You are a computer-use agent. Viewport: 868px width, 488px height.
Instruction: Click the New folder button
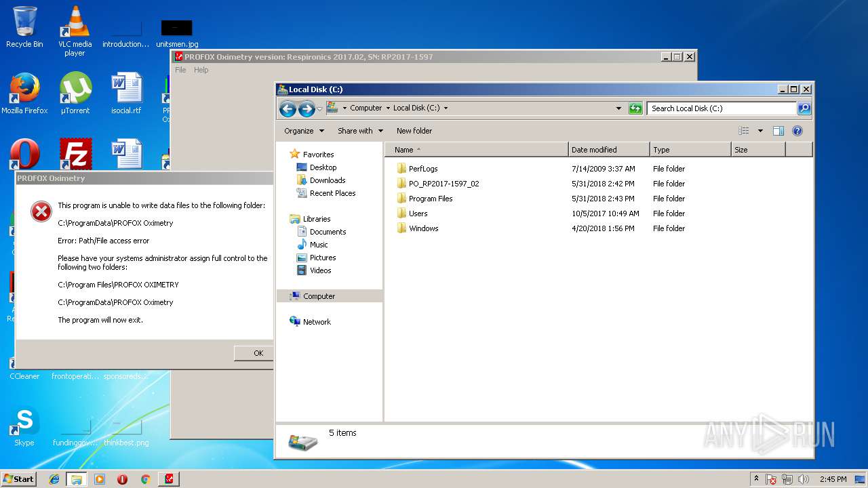point(414,131)
